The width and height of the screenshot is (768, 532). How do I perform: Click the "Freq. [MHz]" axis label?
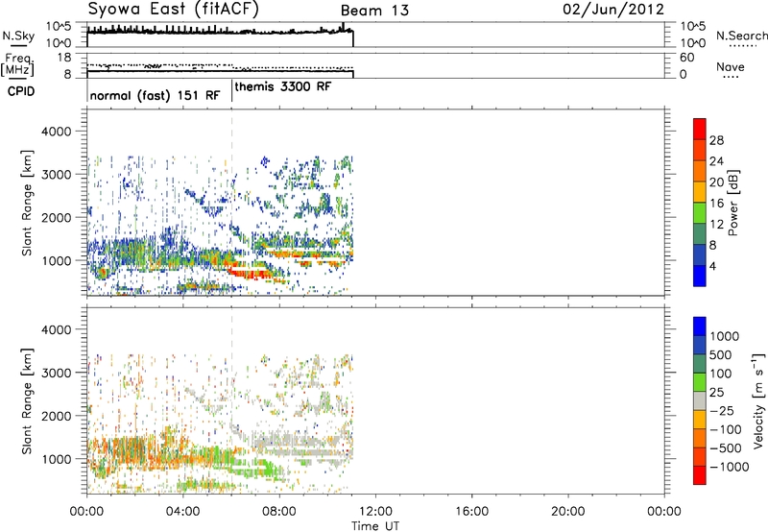point(17,64)
